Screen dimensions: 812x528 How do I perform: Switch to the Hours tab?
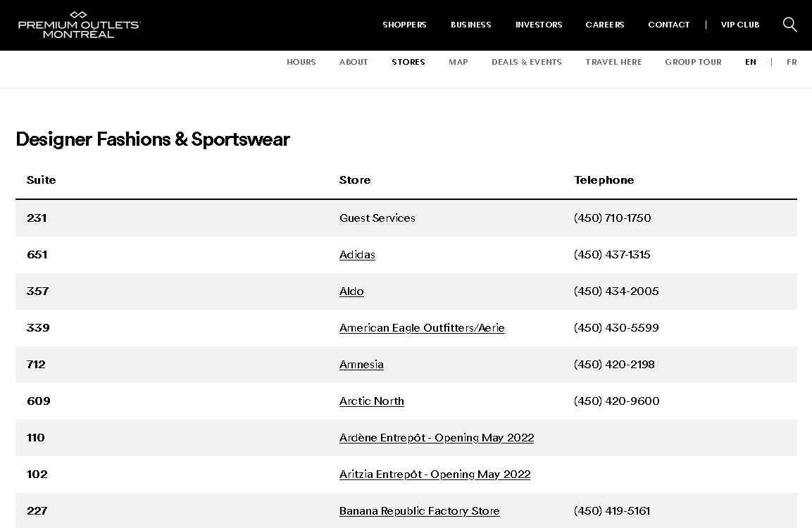click(301, 62)
